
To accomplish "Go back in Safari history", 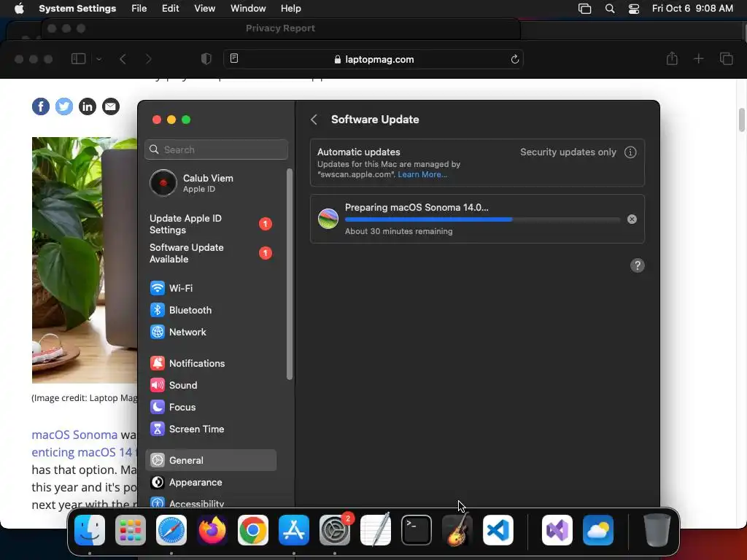I will click(x=123, y=59).
